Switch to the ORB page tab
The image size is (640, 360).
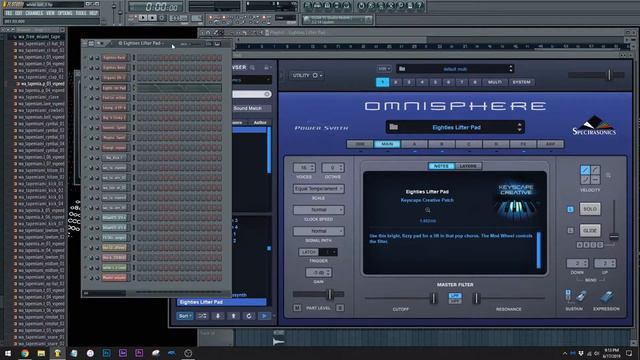(360, 144)
